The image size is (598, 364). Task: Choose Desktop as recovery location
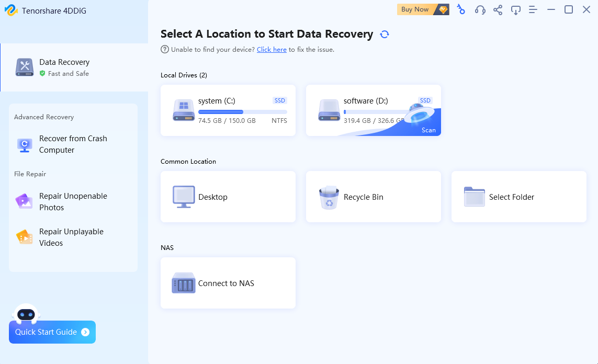coord(228,197)
